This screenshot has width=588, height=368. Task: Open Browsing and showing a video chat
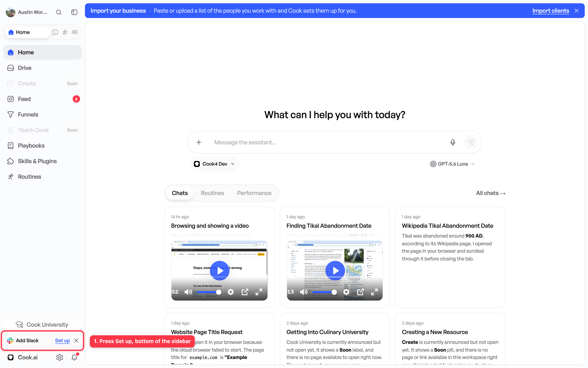[210, 226]
